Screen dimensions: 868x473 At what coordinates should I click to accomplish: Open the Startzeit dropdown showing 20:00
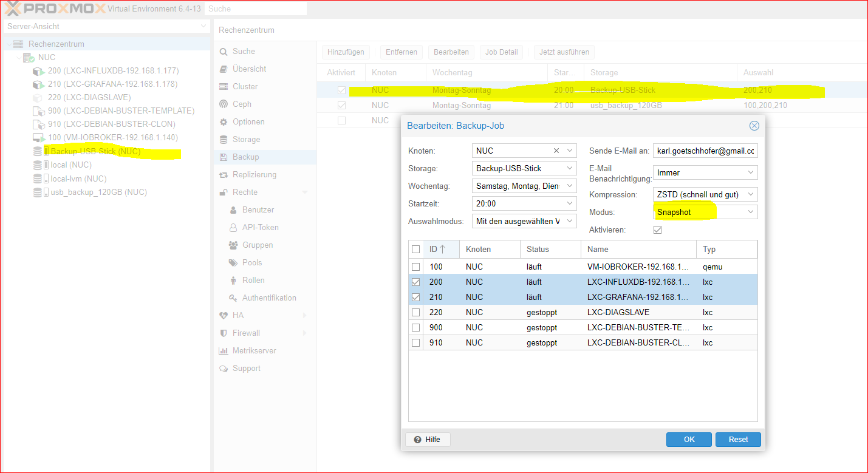[570, 203]
